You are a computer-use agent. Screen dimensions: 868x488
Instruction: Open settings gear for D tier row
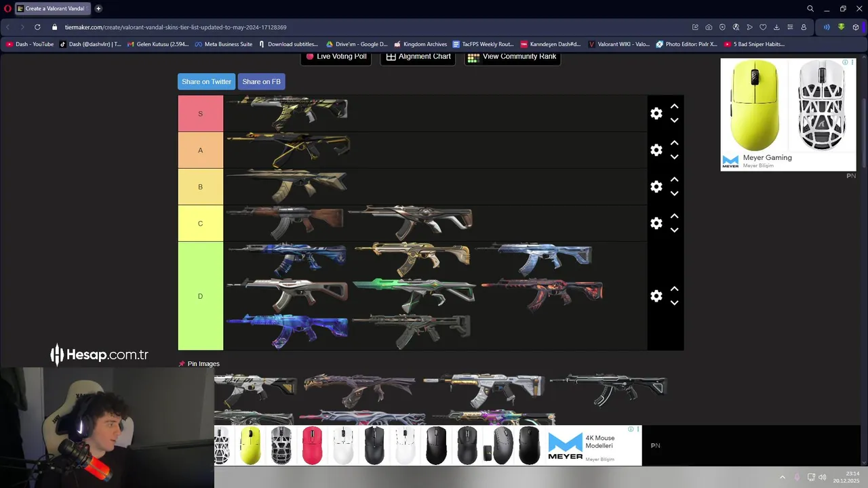[656, 296]
